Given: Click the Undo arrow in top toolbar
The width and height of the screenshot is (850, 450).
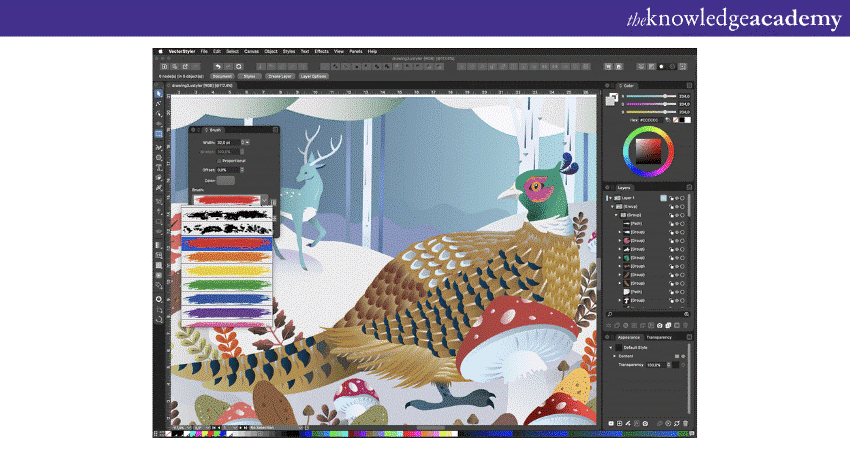Looking at the screenshot, I should click(217, 66).
